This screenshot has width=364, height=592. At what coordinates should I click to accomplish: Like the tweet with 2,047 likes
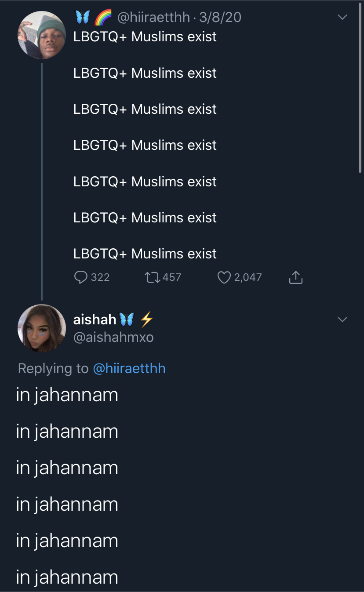(x=224, y=277)
